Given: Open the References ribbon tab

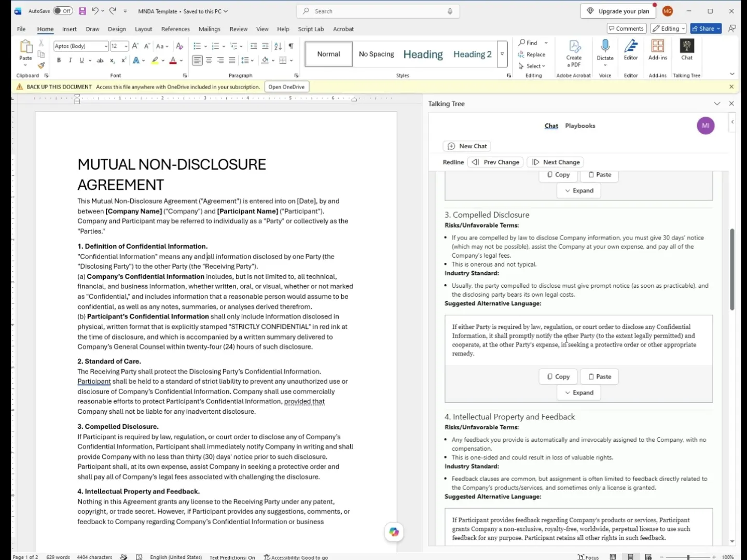Looking at the screenshot, I should (x=175, y=29).
